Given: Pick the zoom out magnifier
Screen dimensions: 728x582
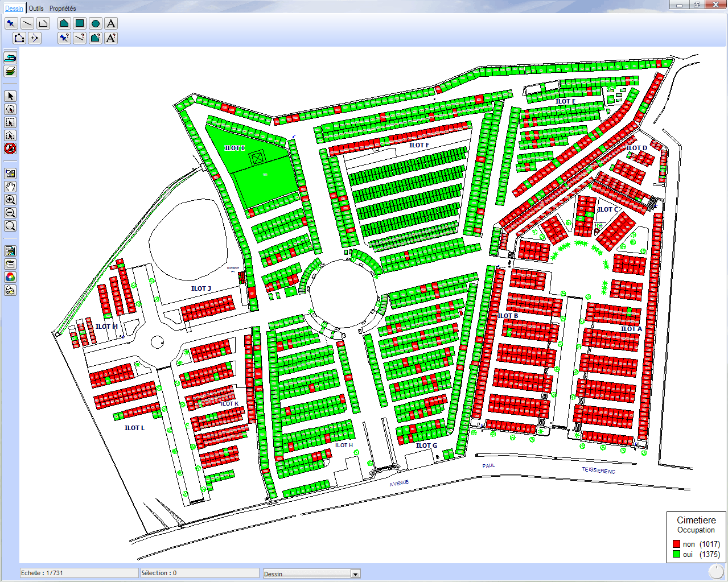Looking at the screenshot, I should 10,213.
